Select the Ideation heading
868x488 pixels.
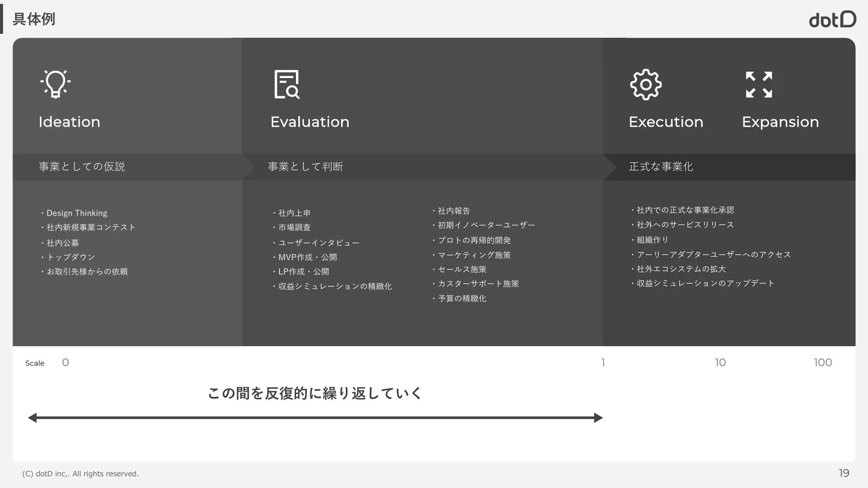[x=69, y=122]
